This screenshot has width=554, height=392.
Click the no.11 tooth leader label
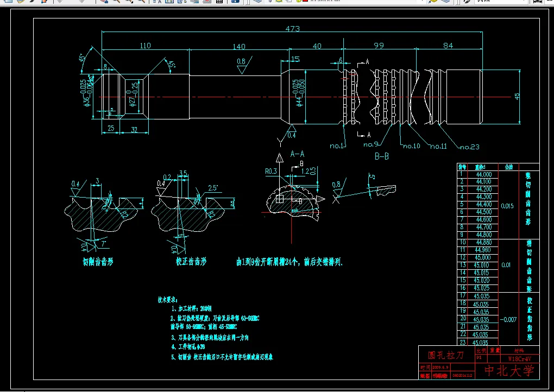[x=438, y=146]
